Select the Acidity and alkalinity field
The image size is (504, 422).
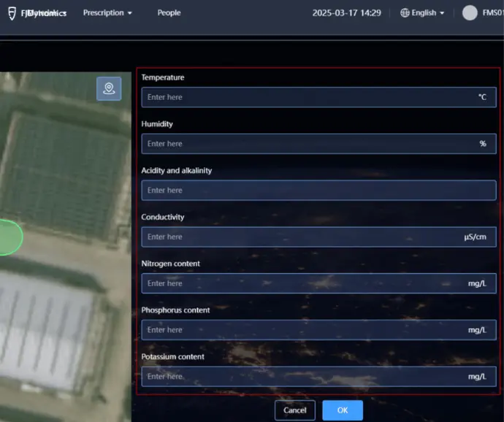click(319, 191)
